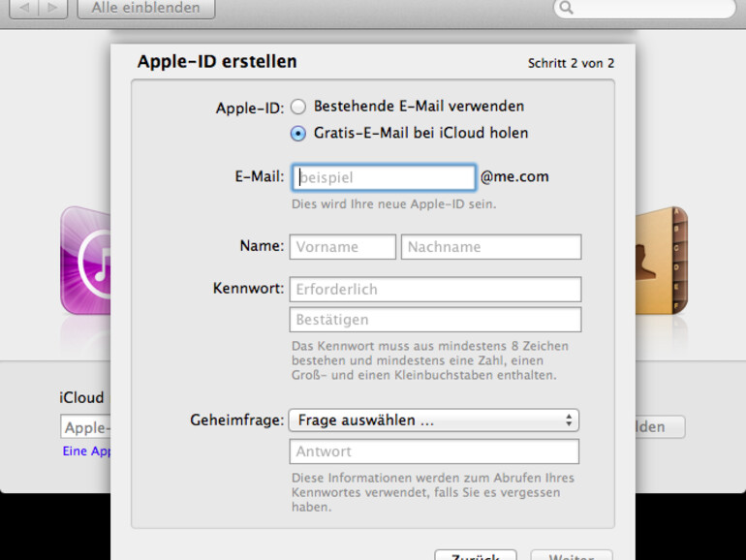
Task: Click the '@me.com' domain text
Action: [514, 176]
